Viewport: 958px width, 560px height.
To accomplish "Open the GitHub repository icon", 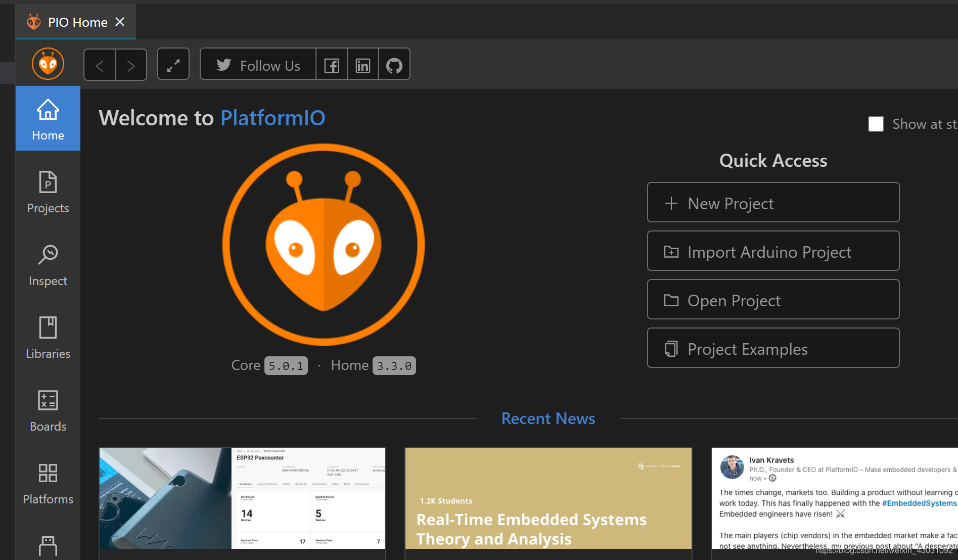I will tap(394, 64).
